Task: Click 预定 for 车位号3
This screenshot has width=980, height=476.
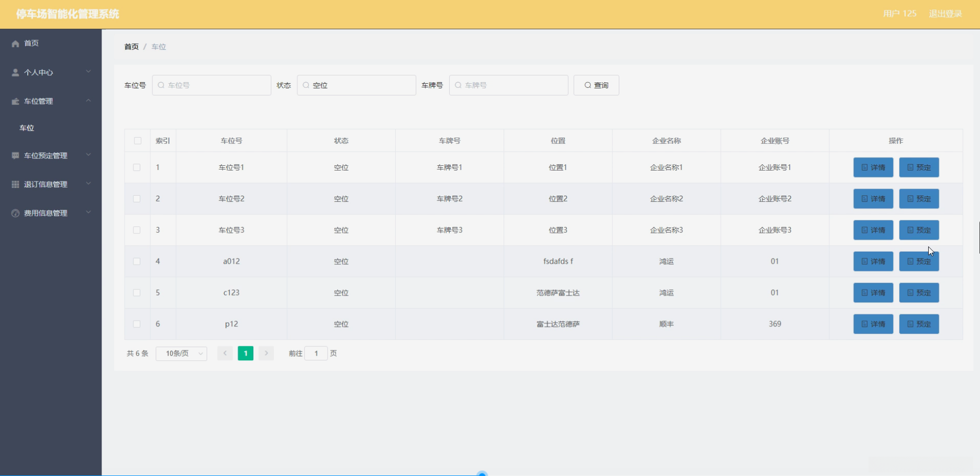Action: point(919,230)
